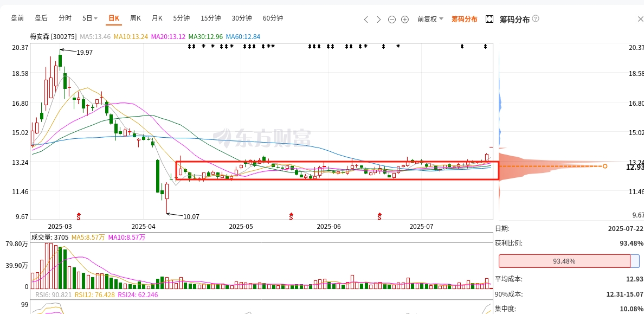The image size is (644, 314).
Task: Click the MA5:13.46 indicator label
Action: point(95,36)
